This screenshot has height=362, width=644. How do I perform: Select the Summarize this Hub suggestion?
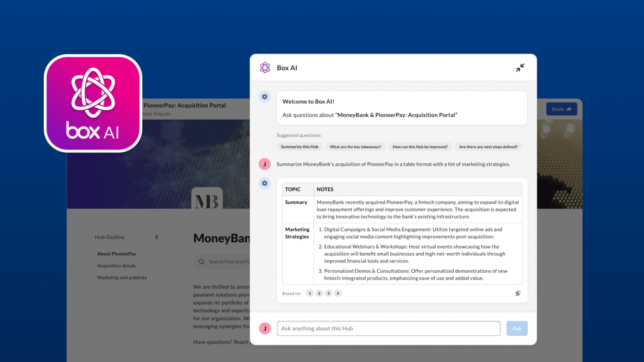coord(299,147)
